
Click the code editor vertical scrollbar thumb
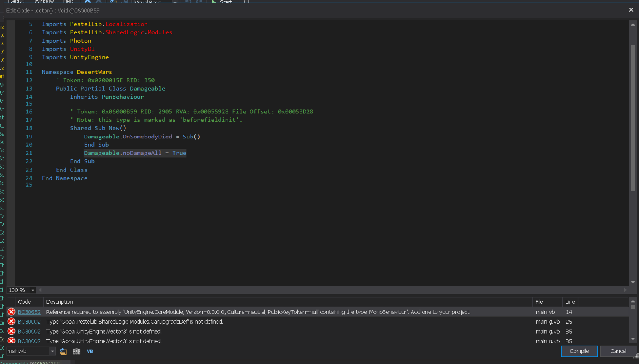coord(633,118)
